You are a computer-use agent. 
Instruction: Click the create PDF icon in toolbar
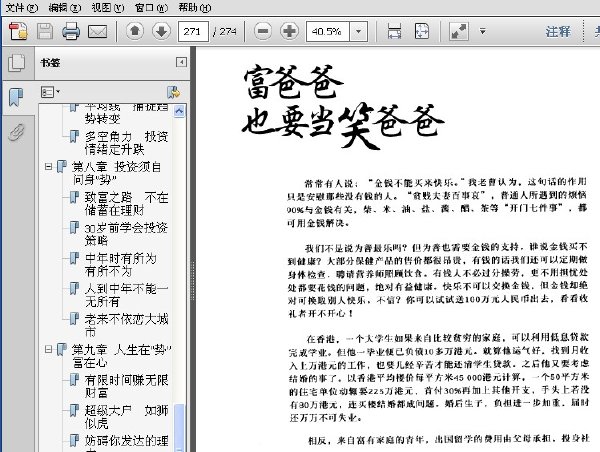click(x=18, y=31)
